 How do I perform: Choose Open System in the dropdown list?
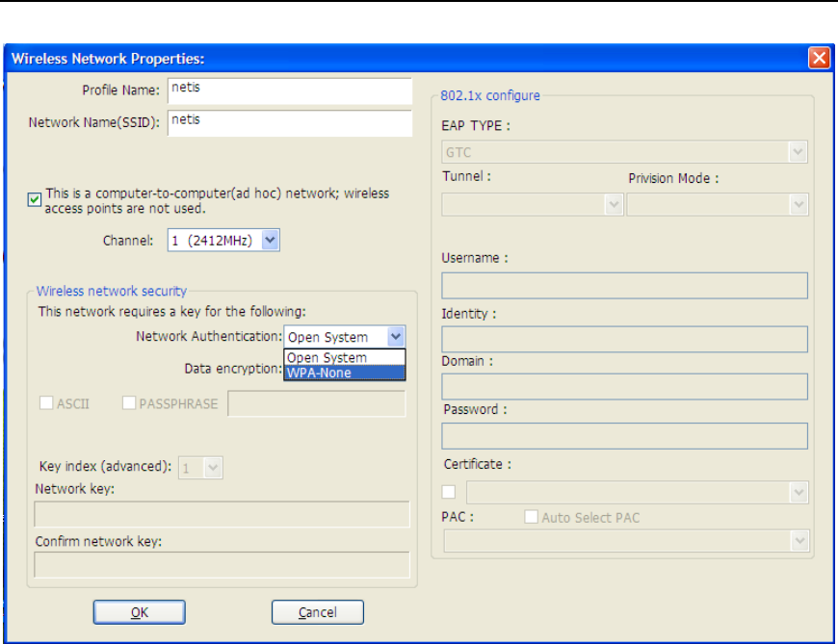[x=344, y=358]
